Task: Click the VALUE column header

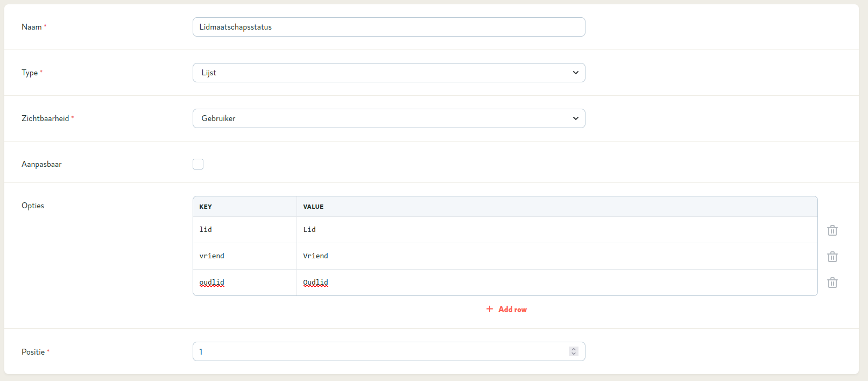Action: coord(313,207)
